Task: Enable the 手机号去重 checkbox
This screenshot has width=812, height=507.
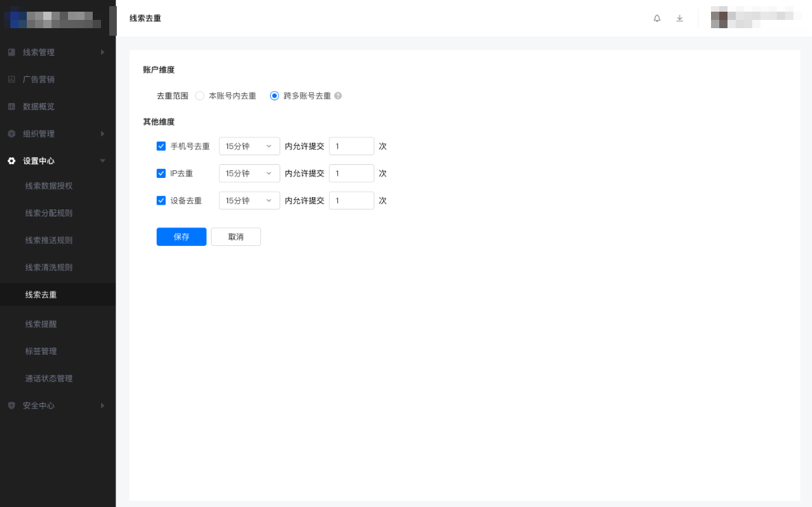Action: coord(161,146)
